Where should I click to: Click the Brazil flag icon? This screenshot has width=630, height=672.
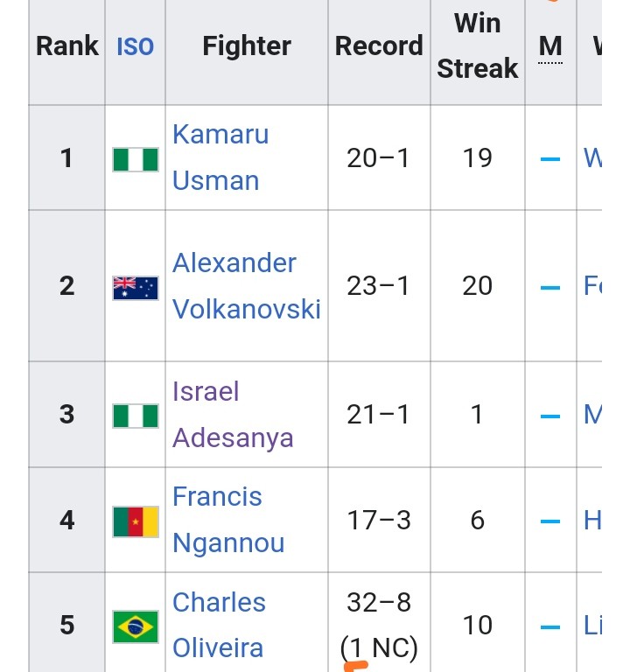[x=136, y=626]
